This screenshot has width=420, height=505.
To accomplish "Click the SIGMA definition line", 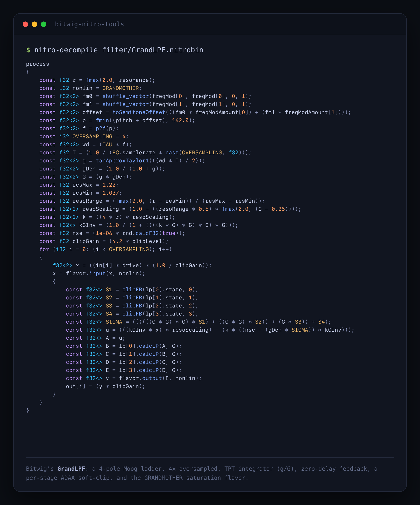I will click(198, 322).
